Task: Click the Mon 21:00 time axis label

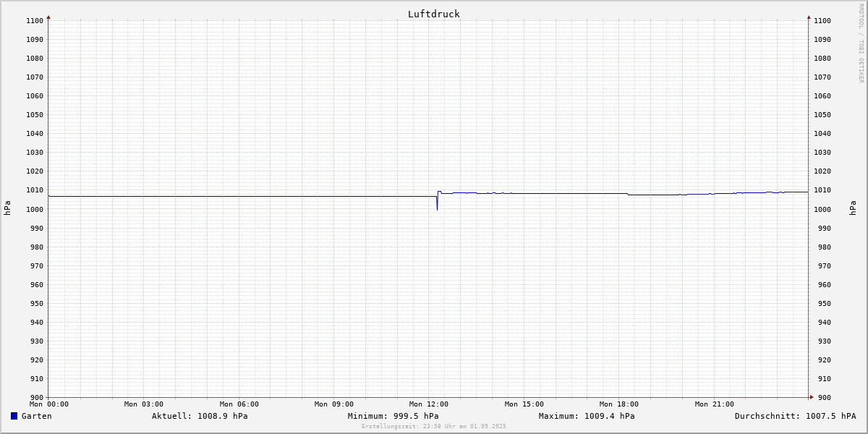Action: tap(715, 404)
